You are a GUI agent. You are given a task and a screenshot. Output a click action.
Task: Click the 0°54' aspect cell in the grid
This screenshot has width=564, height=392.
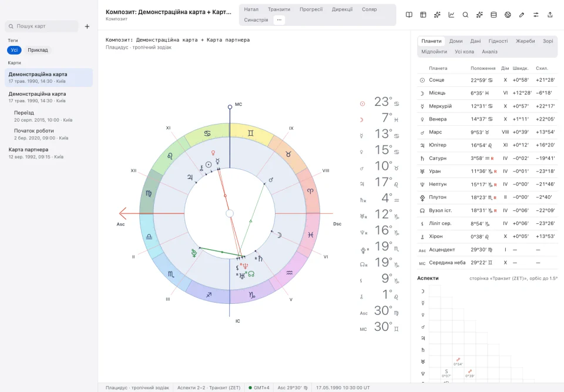458,362
